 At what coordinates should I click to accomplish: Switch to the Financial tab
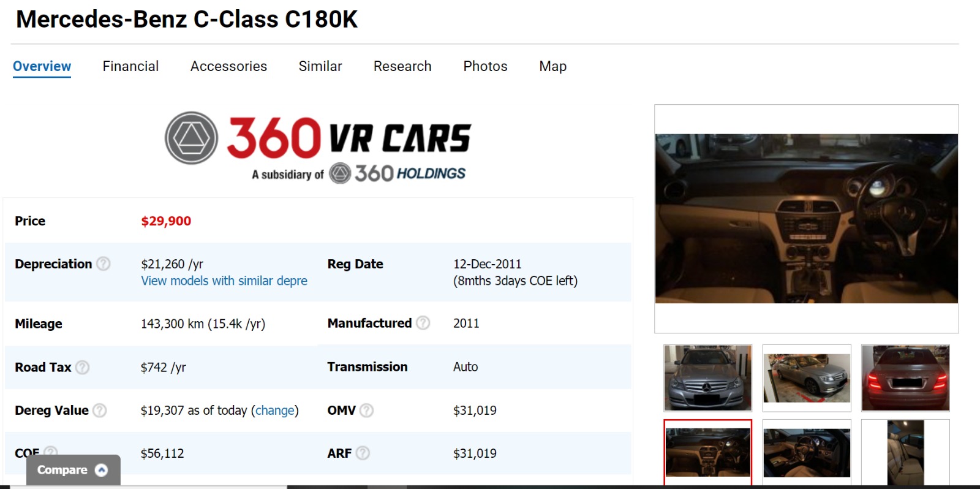(x=130, y=66)
